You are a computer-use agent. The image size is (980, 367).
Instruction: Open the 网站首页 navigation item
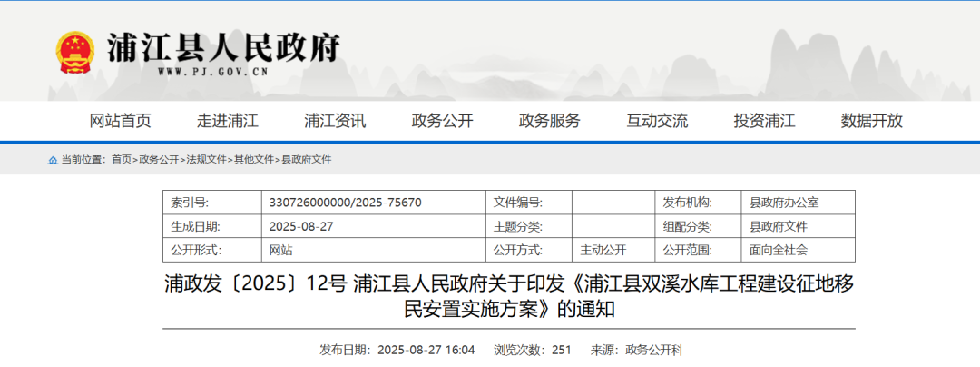click(x=121, y=121)
